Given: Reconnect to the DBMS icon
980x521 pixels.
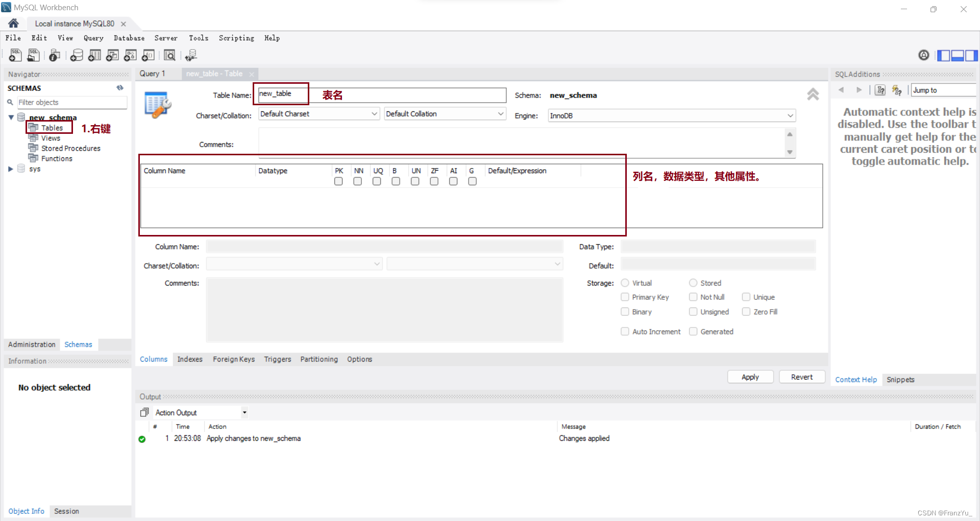Looking at the screenshot, I should [191, 55].
